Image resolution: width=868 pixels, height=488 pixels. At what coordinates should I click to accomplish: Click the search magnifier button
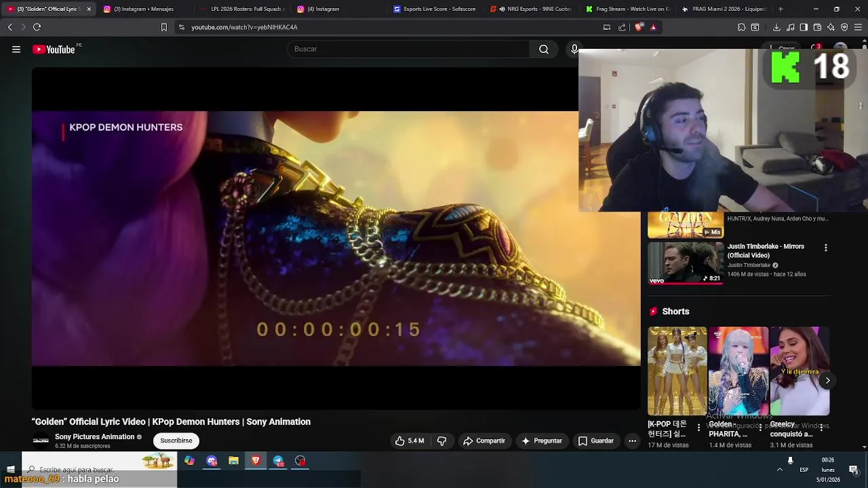pyautogui.click(x=544, y=49)
